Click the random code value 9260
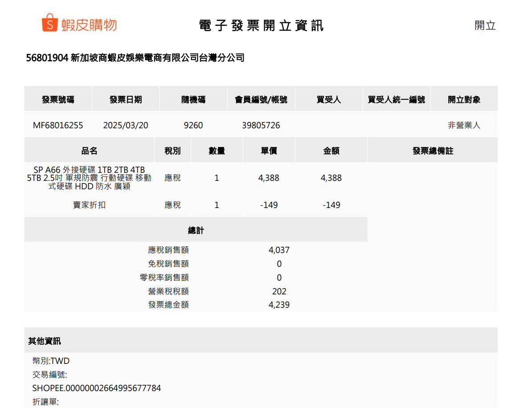 point(193,126)
